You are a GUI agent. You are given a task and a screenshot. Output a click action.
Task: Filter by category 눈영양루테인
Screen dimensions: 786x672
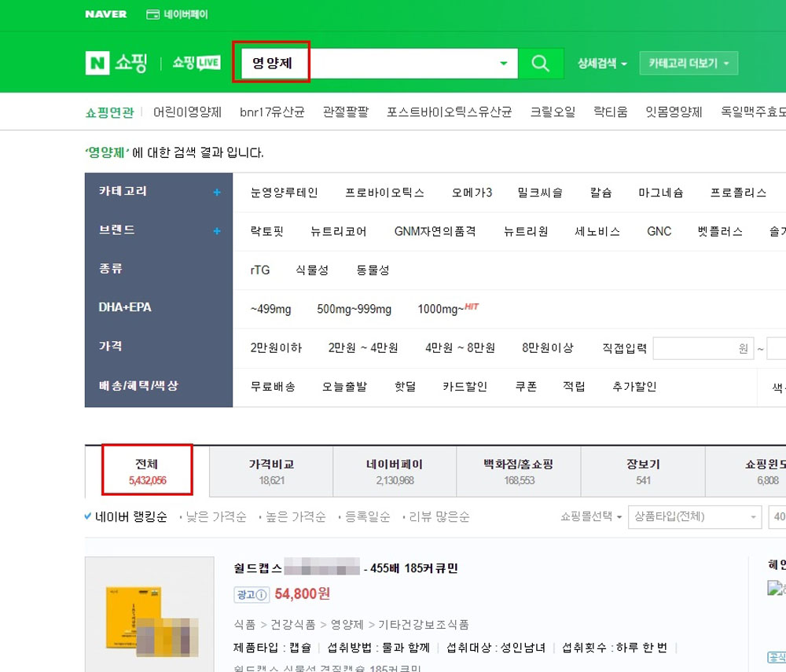point(285,193)
